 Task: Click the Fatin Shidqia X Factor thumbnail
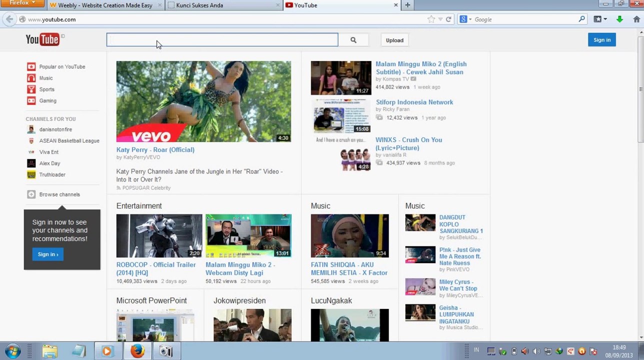(350, 236)
